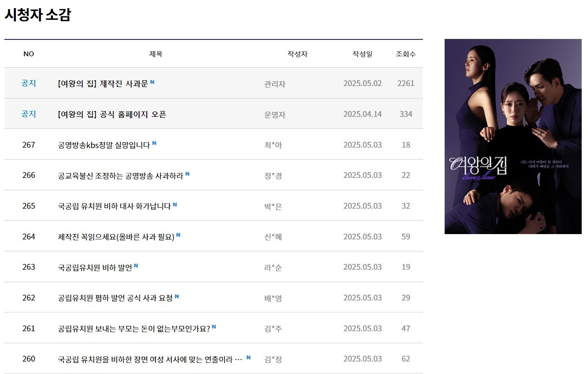The height and width of the screenshot is (374, 588).
Task: Click author name 최*아
Action: [273, 145]
